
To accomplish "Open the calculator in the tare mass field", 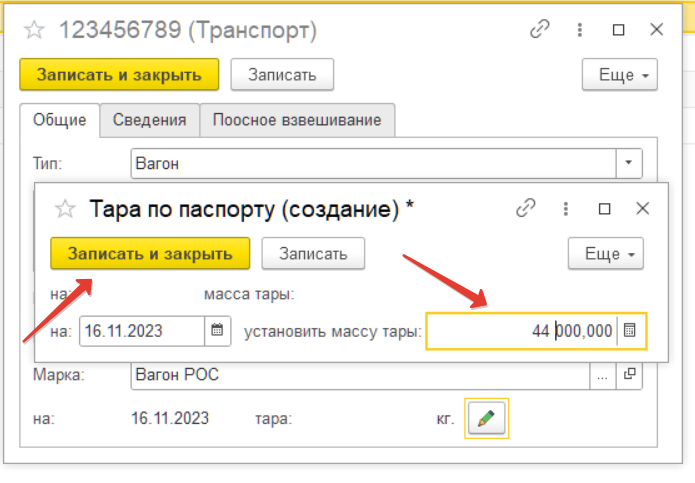I will pos(630,330).
